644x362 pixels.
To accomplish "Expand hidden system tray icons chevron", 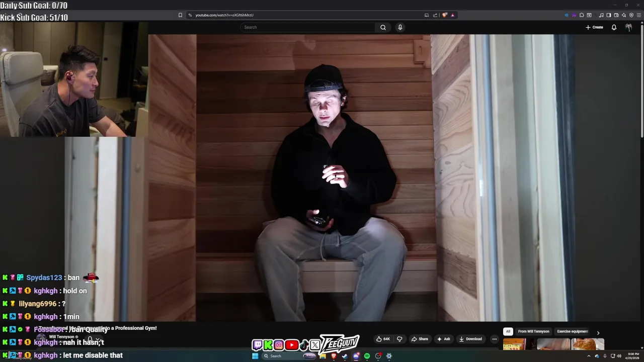I will point(589,356).
